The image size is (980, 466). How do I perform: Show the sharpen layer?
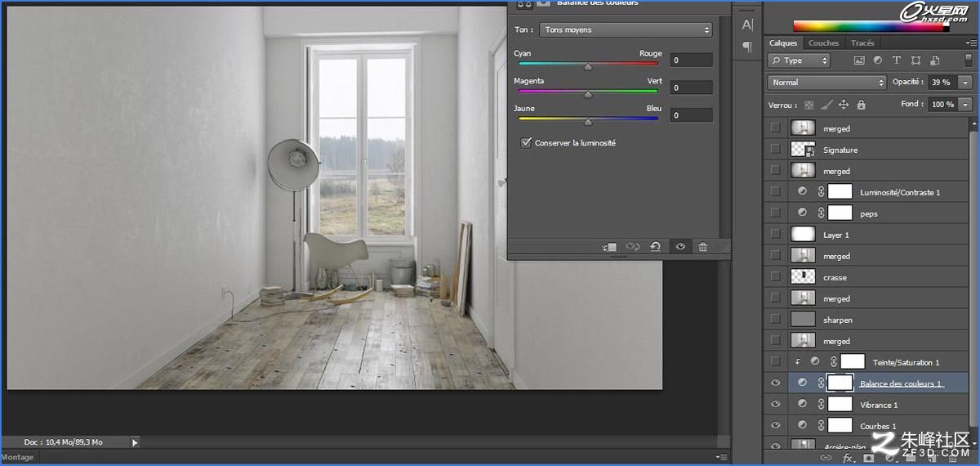776,319
